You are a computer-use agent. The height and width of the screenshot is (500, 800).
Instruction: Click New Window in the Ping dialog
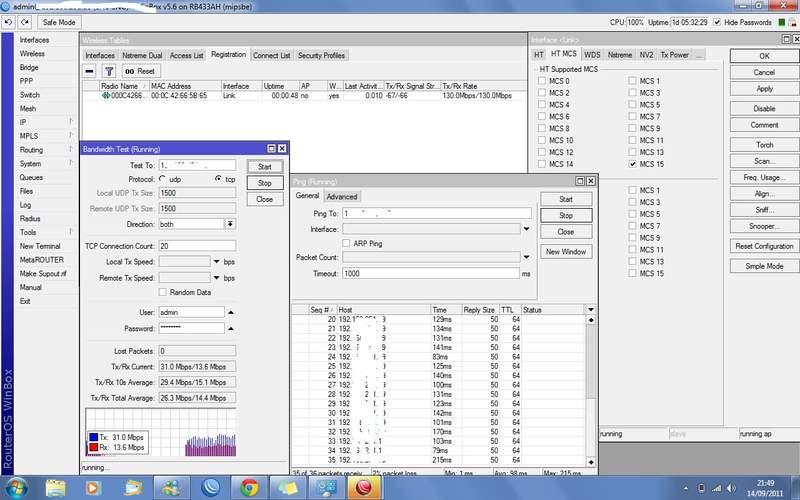(566, 252)
